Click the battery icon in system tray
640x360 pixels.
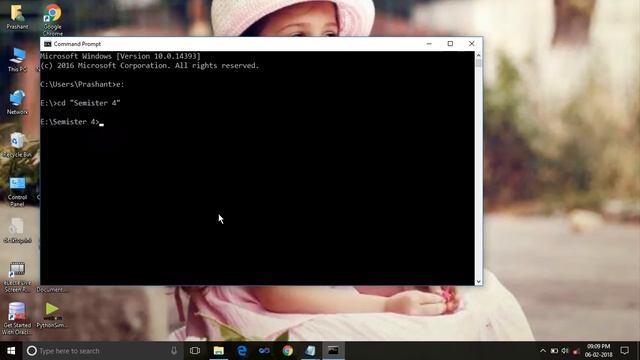coord(554,351)
